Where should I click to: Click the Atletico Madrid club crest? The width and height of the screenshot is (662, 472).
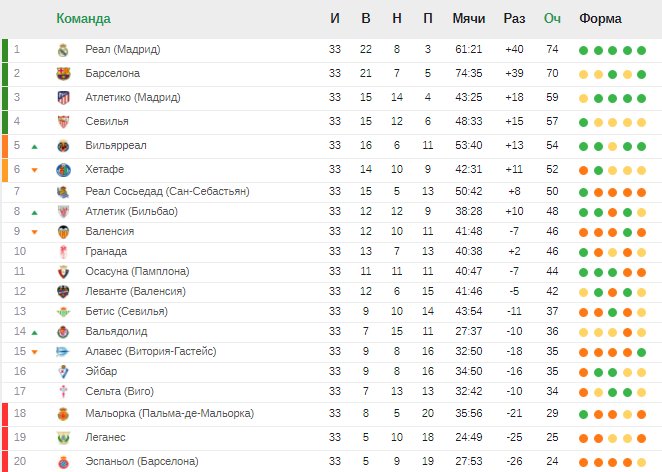(63, 98)
